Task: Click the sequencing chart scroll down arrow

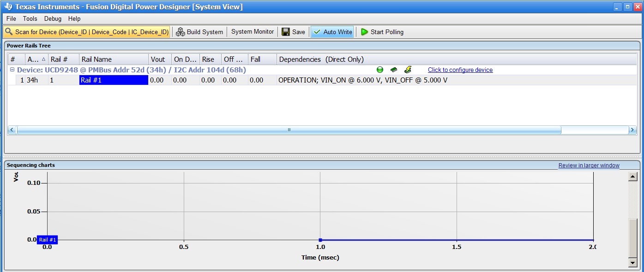Action: (x=633, y=263)
